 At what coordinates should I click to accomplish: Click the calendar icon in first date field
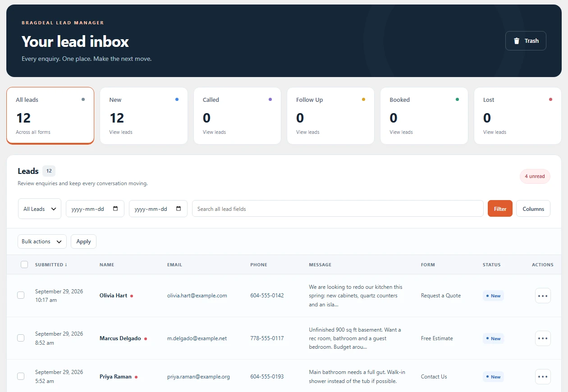115,209
